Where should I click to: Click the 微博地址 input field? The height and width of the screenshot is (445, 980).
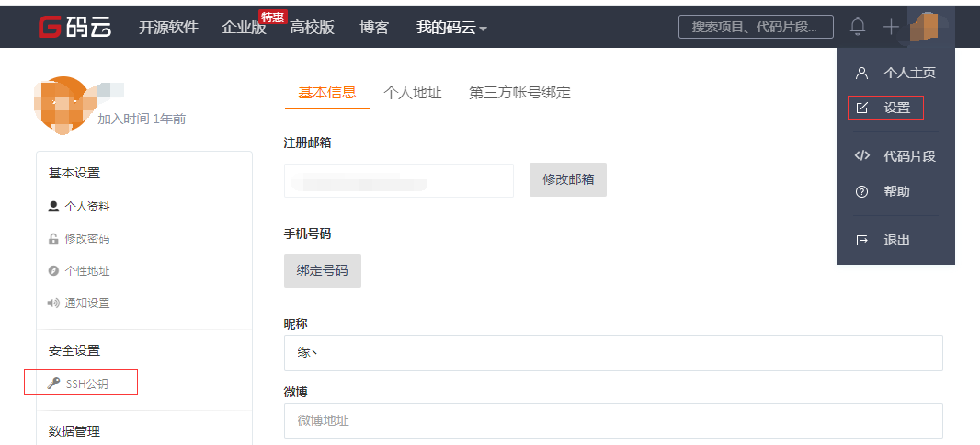[613, 420]
